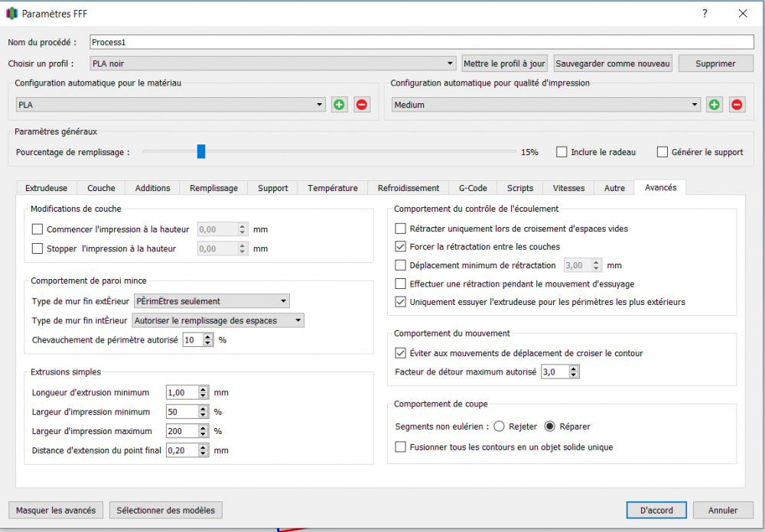Screen dimensions: 765x532
Task: Check Rétracter uniquement lors de croisement d'espaces vides
Action: [401, 229]
